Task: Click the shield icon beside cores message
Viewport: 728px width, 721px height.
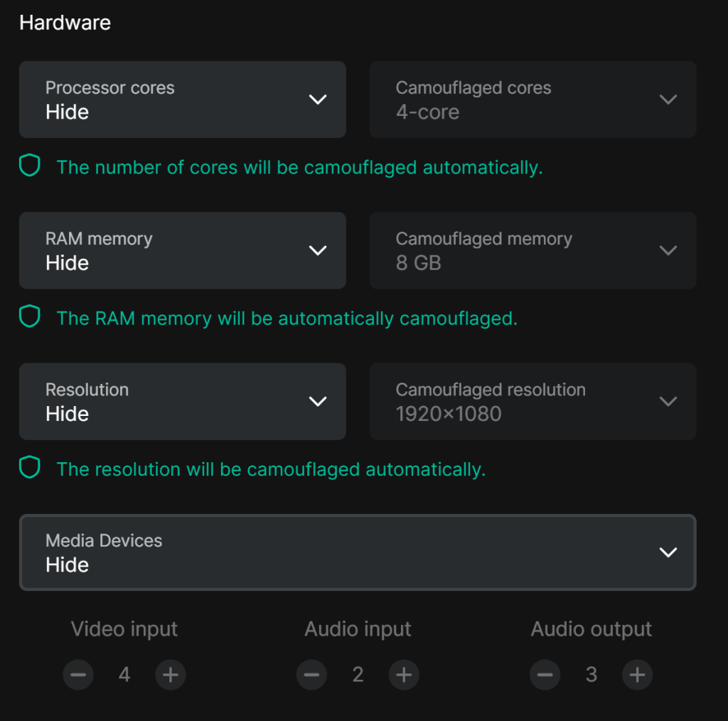Action: (30, 165)
